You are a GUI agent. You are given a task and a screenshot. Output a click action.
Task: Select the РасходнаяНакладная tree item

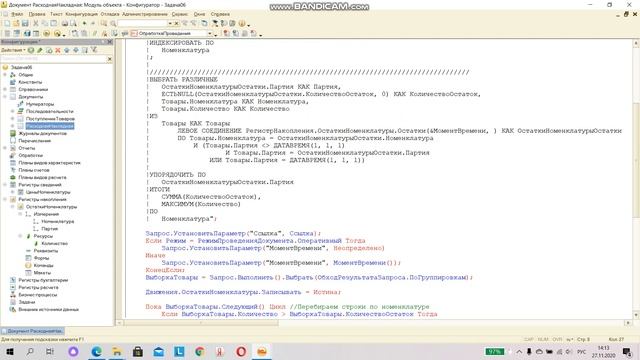tap(50, 126)
